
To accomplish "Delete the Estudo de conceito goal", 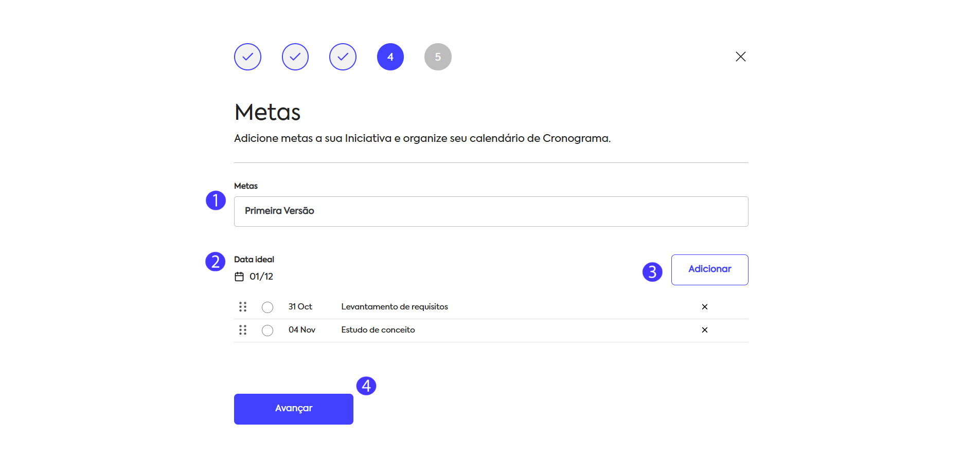I will click(x=704, y=330).
